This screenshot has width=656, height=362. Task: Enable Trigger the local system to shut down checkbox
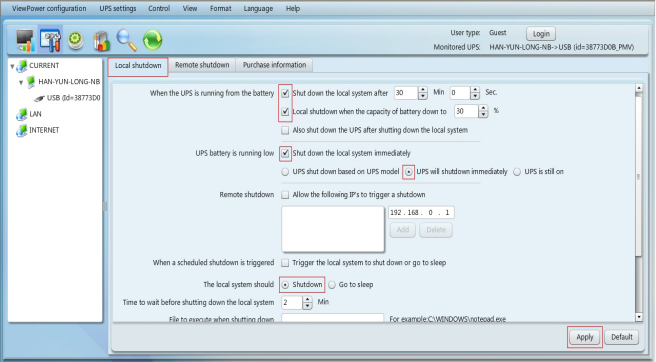[285, 263]
